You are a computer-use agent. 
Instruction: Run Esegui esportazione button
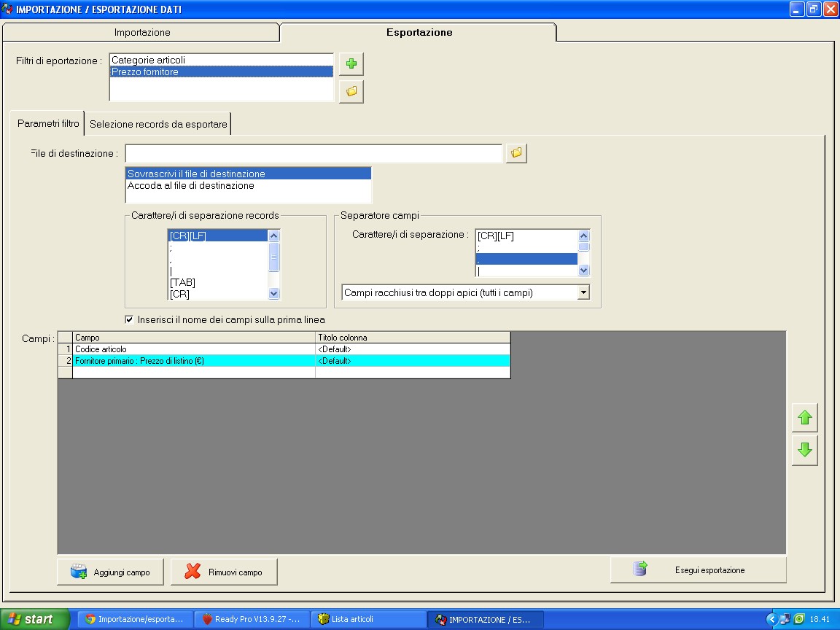699,570
